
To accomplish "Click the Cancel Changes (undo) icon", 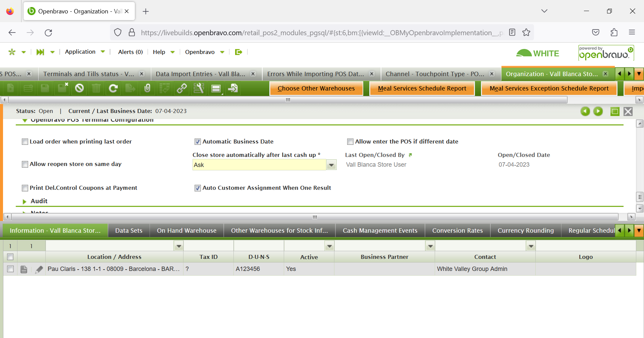I will pyautogui.click(x=79, y=88).
